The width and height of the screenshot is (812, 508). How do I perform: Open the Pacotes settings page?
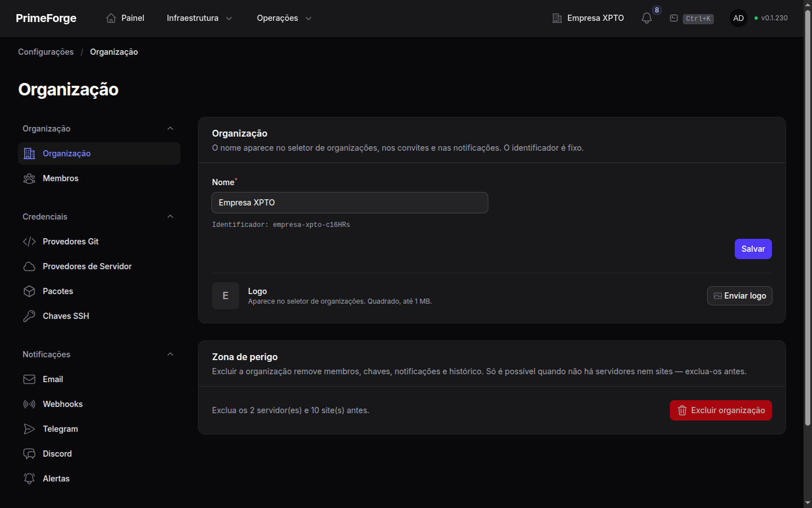[99, 291]
